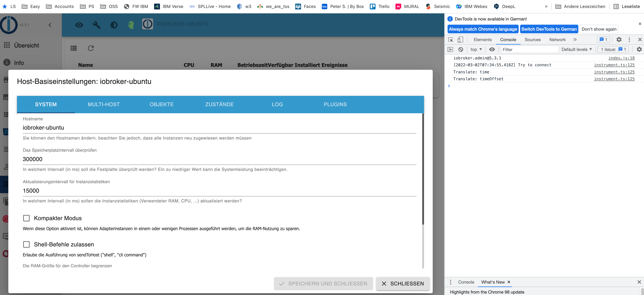The image size is (644, 295).
Task: Open the MURAL bookmark
Action: [407, 6]
